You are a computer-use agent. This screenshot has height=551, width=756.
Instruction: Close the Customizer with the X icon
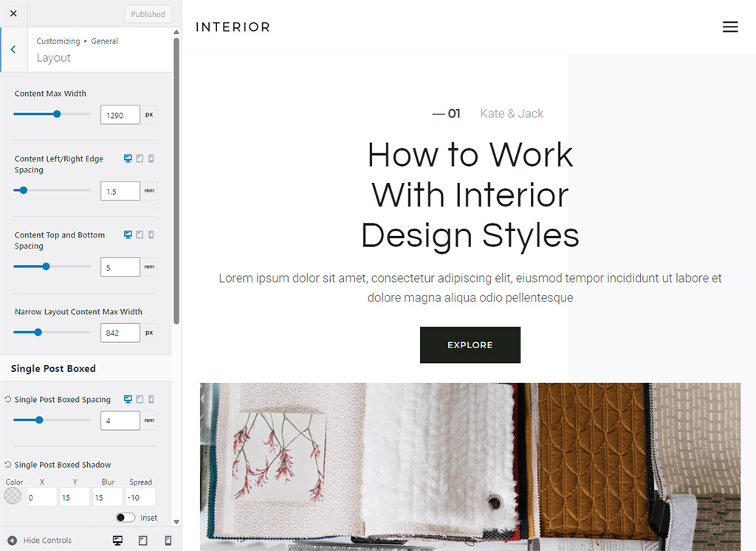tap(13, 13)
